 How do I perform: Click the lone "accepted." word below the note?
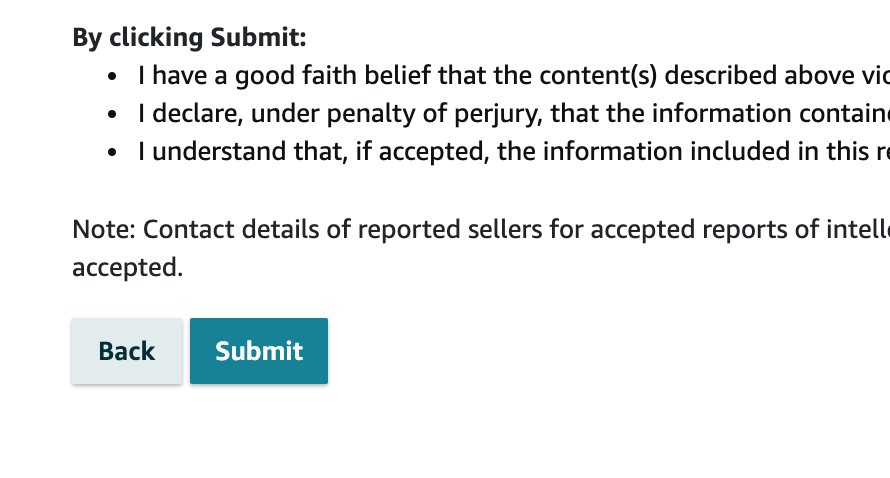(x=128, y=268)
